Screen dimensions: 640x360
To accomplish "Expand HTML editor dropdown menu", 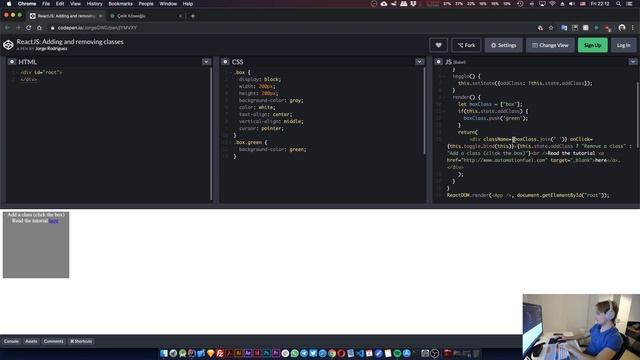I will coord(206,62).
